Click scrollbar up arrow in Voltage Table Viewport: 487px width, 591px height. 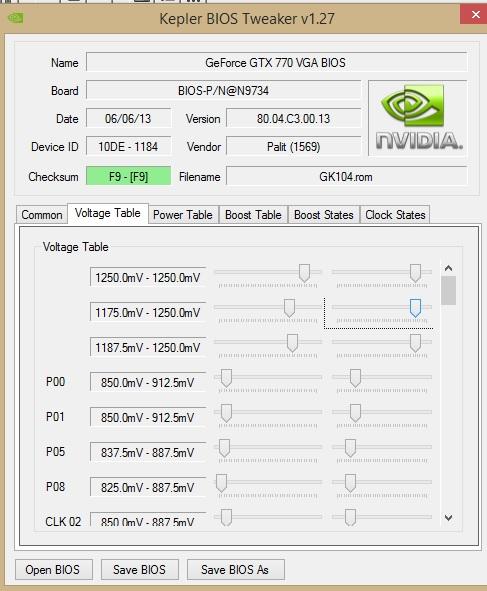click(x=448, y=268)
